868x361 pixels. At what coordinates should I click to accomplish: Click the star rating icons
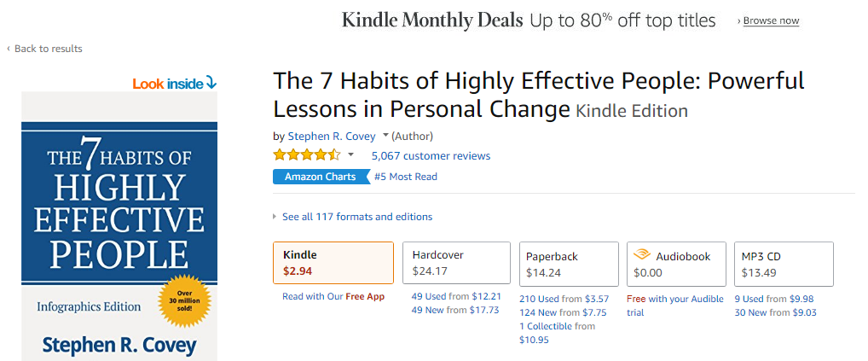click(x=306, y=155)
